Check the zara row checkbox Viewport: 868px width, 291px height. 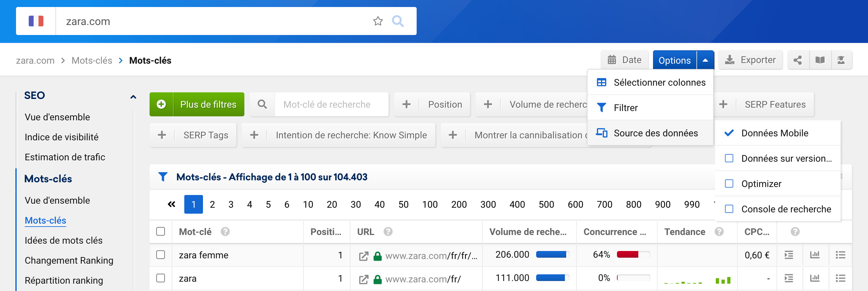tap(161, 278)
